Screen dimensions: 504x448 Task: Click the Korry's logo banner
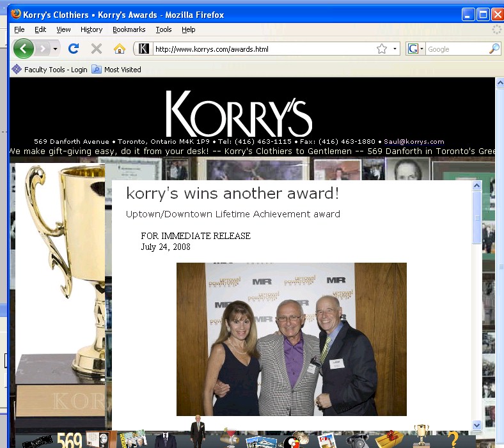point(239,114)
